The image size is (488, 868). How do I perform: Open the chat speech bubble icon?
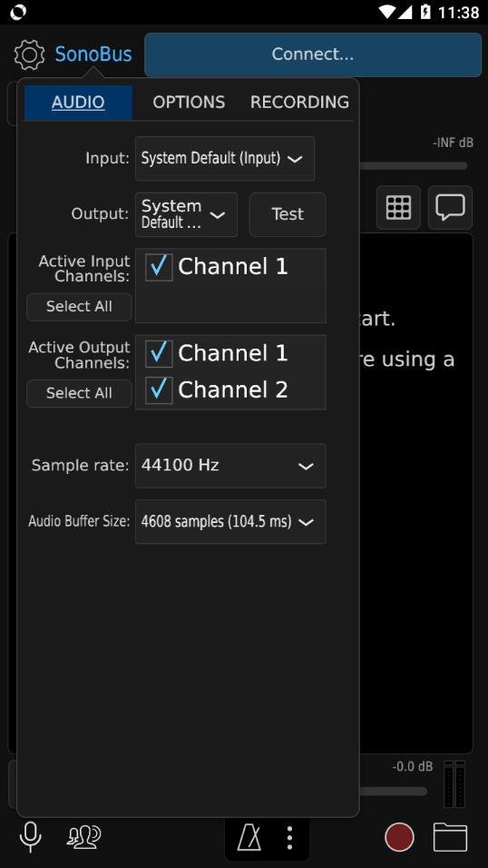(x=451, y=208)
